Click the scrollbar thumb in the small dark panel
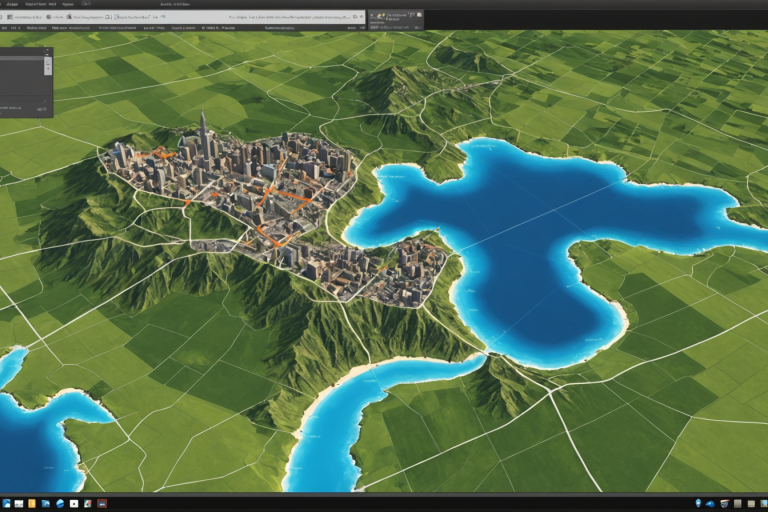Image resolution: width=768 pixels, height=512 pixels. [x=48, y=65]
